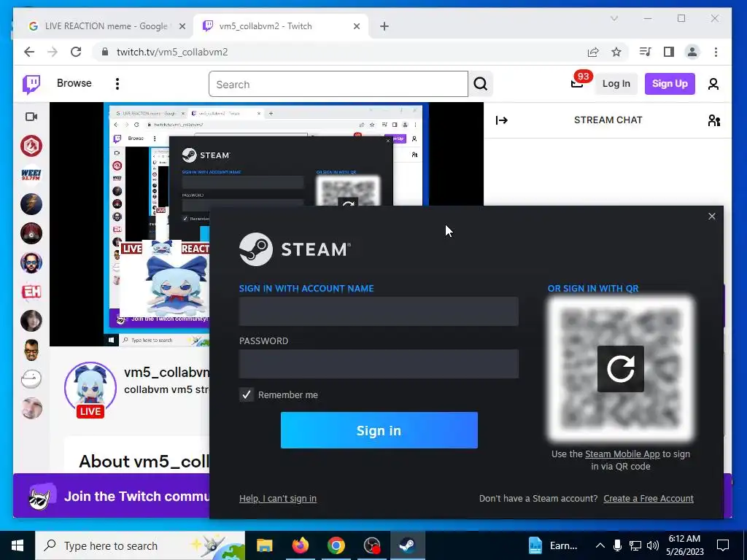The height and width of the screenshot is (560, 747).
Task: Share this page from address bar
Action: 593,52
